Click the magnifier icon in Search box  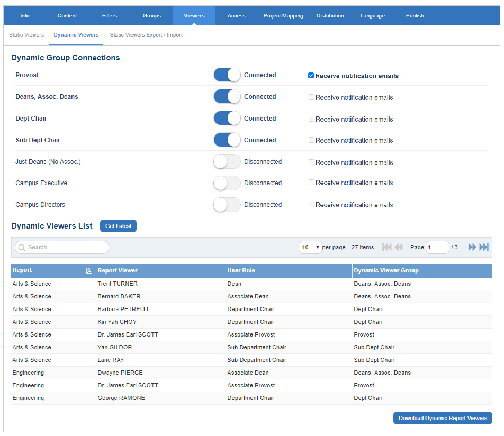click(22, 247)
